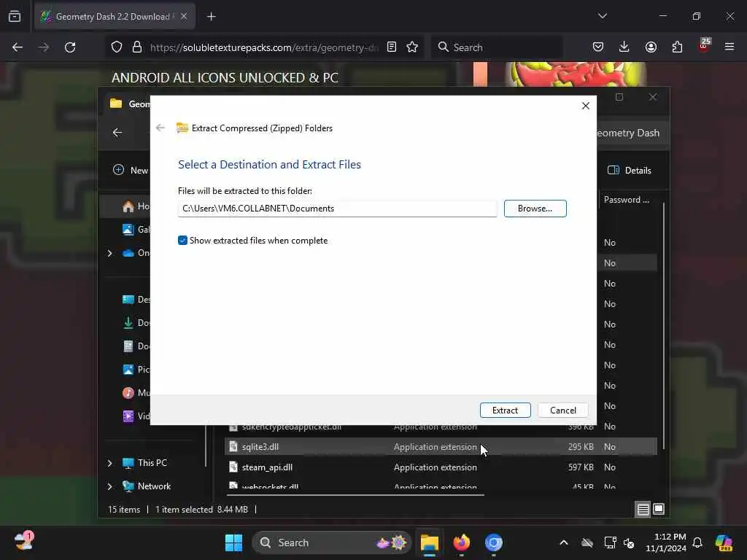Open Firefox hamburger application menu

tap(729, 47)
